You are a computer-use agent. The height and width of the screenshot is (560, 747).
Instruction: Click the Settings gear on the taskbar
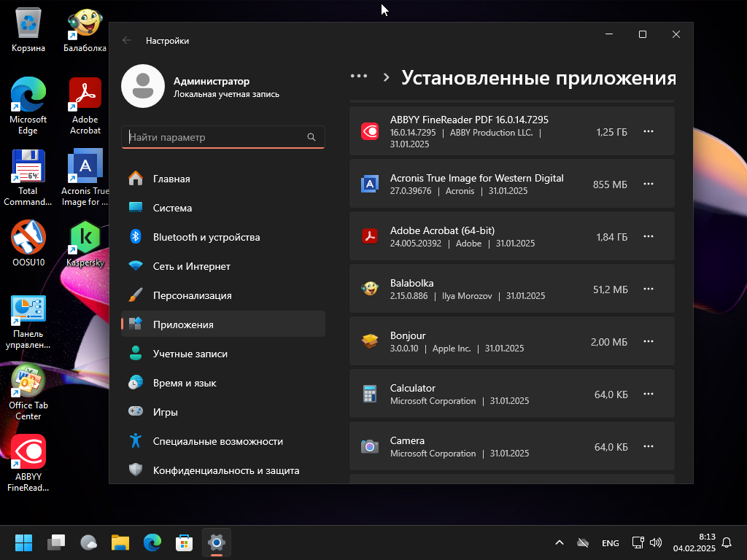coord(216,542)
